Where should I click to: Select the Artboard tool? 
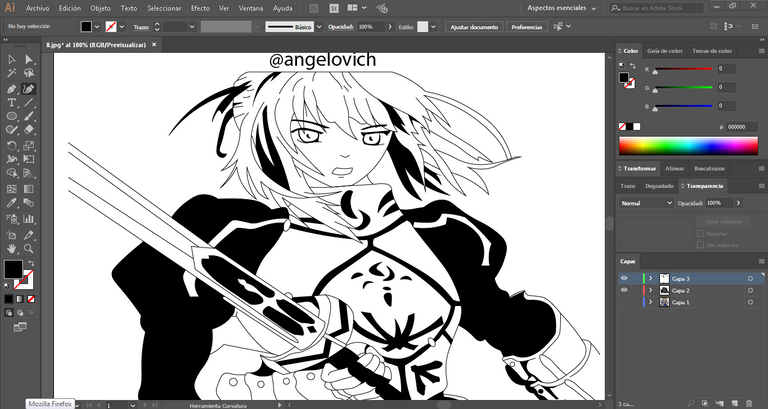12,235
